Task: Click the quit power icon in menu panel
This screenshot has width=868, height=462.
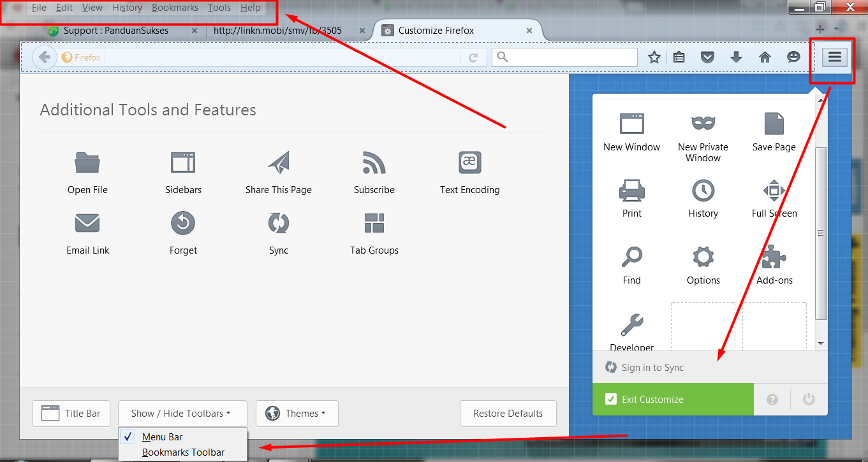Action: (809, 400)
